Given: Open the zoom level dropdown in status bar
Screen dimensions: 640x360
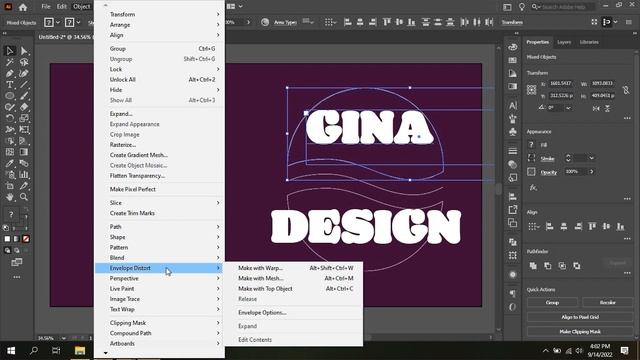Looking at the screenshot, I should pos(64,338).
